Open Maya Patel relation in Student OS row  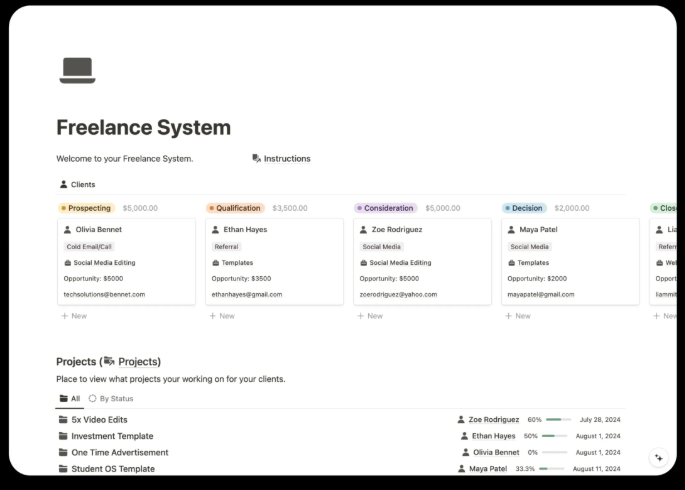(x=483, y=469)
